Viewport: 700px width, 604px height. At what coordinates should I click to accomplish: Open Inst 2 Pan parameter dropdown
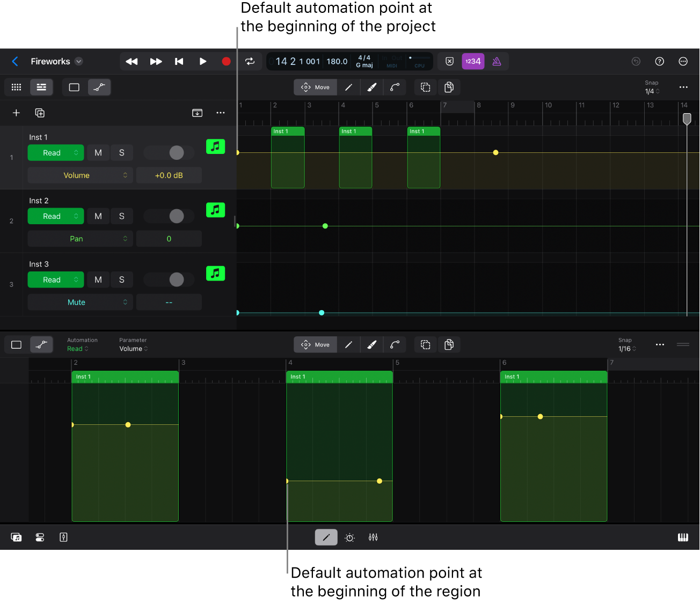[81, 239]
